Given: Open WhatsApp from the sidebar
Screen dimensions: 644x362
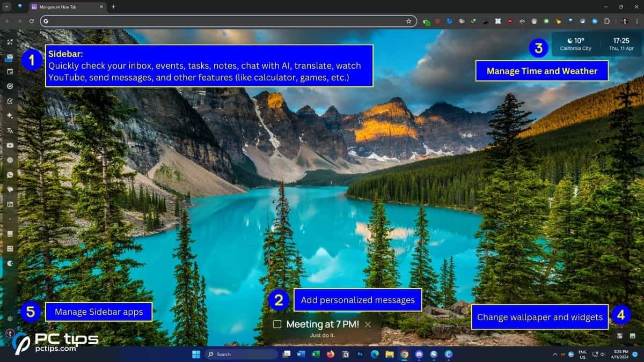Looking at the screenshot, I should [10, 174].
